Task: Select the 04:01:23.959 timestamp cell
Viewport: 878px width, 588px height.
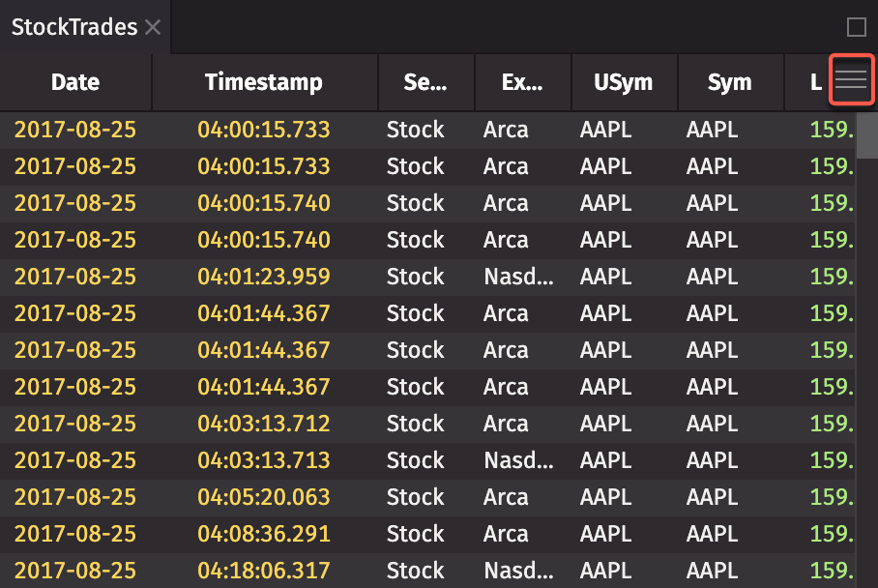Action: click(264, 277)
